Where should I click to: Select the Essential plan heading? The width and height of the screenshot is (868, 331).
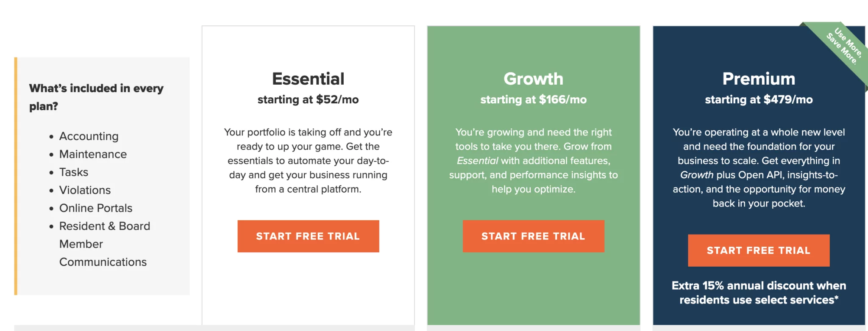click(x=308, y=79)
